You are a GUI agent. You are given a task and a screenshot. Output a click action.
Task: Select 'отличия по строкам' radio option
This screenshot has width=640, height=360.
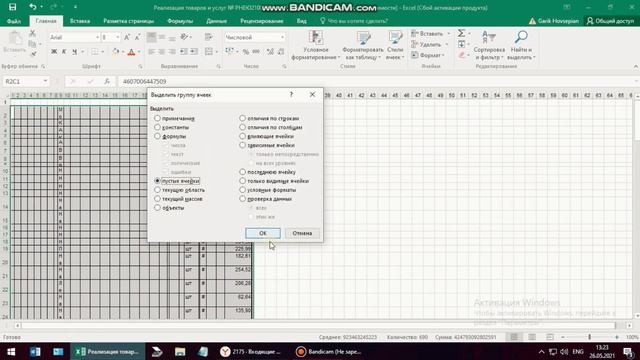click(x=242, y=118)
